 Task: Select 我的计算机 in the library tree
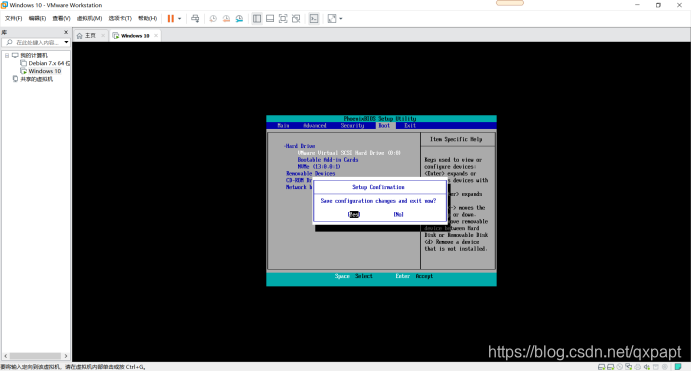tap(34, 56)
